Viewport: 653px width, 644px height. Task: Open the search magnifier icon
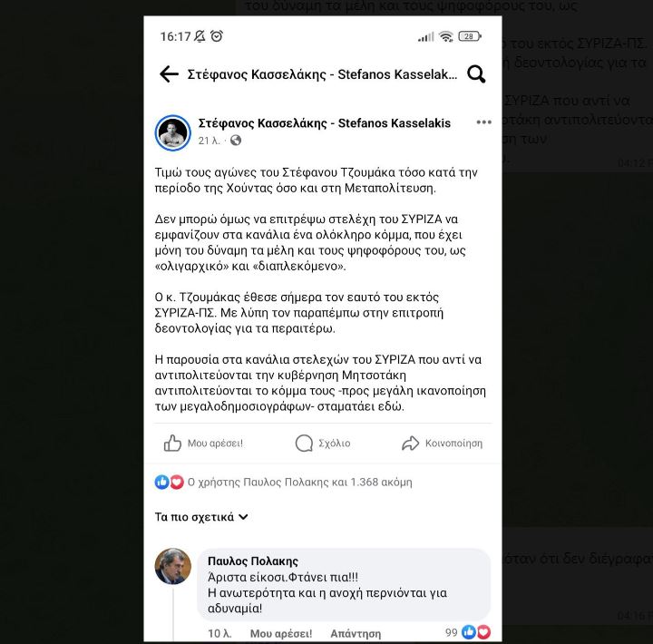(476, 74)
